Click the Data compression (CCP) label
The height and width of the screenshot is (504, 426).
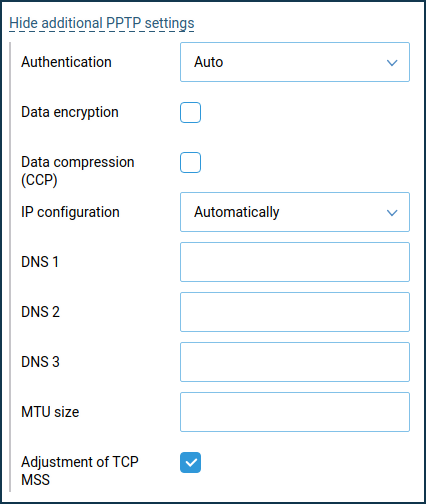pyautogui.click(x=78, y=171)
